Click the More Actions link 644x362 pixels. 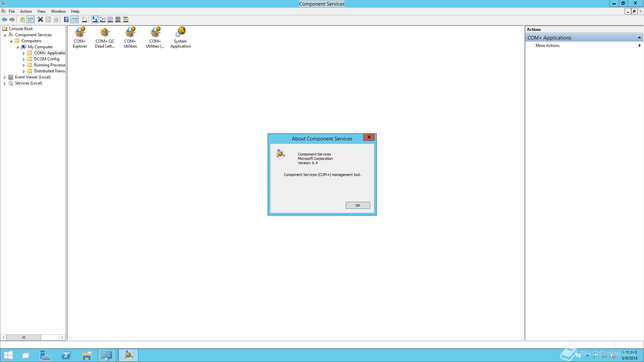click(x=547, y=46)
